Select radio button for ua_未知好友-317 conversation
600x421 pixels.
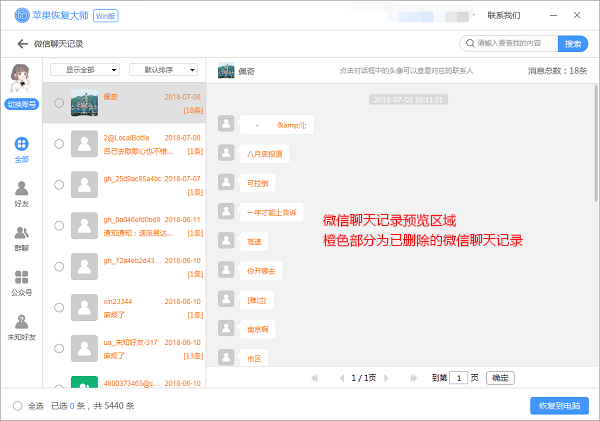pyautogui.click(x=59, y=349)
